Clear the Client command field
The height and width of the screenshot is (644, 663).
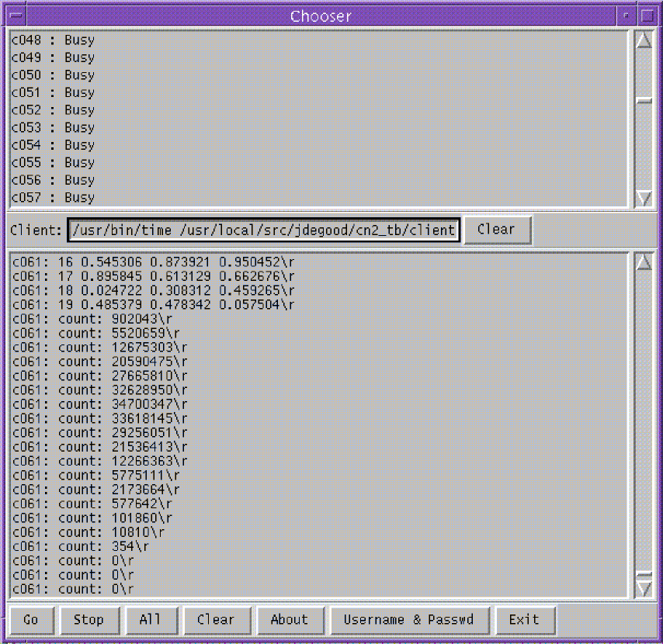click(496, 230)
